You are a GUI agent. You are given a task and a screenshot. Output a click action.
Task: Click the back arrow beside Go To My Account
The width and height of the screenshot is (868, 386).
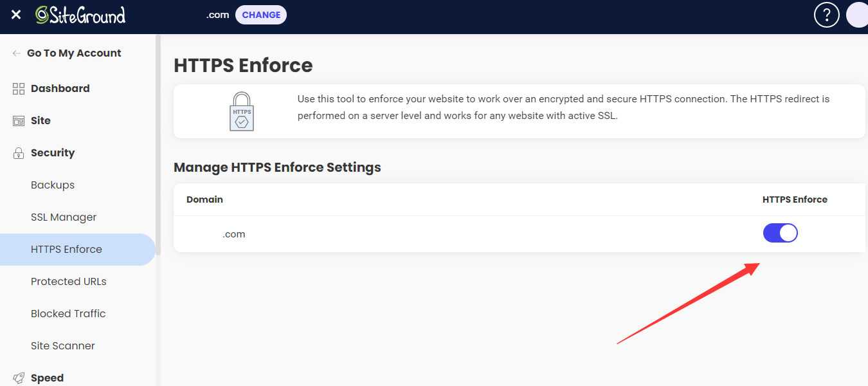tap(16, 53)
